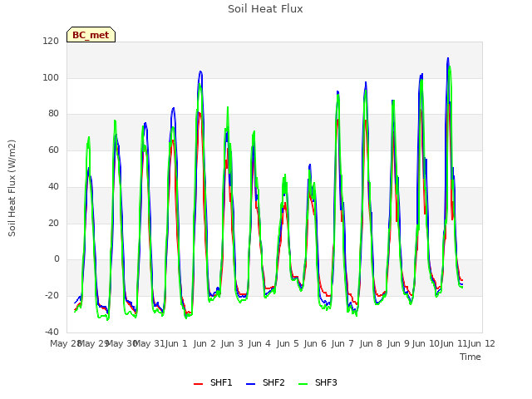The image size is (532, 399).
Task: Click the y-axis tick label 20
Action: click(x=53, y=224)
